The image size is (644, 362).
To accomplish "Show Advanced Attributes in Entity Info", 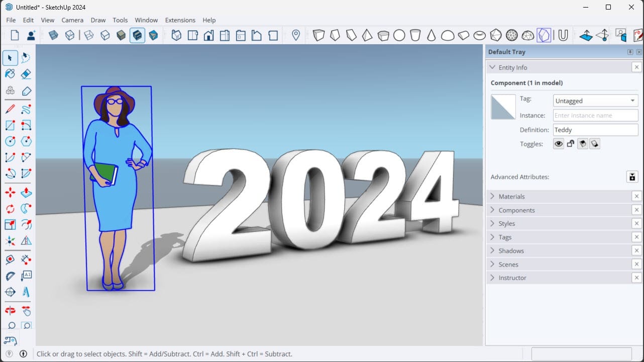I will pyautogui.click(x=632, y=176).
